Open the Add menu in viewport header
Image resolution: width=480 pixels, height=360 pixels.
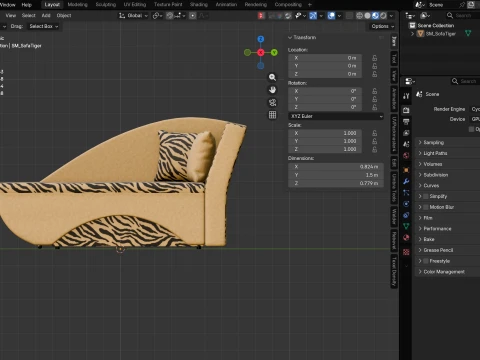pos(46,16)
